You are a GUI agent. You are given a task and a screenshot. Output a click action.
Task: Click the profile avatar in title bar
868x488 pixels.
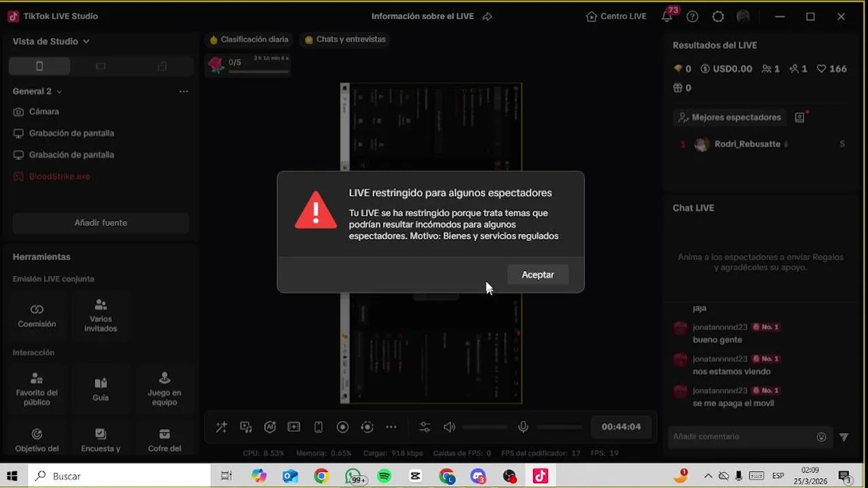[x=743, y=16]
